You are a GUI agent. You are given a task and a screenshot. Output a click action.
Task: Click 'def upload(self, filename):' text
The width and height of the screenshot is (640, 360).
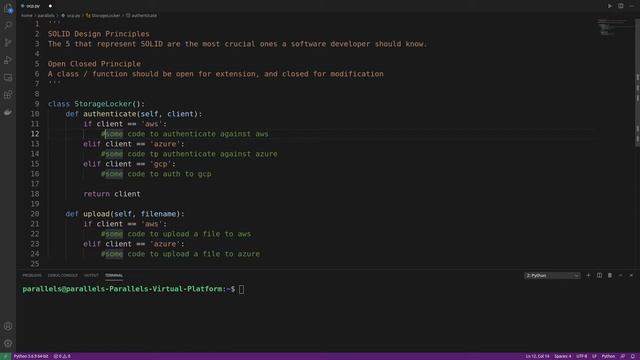pos(125,214)
